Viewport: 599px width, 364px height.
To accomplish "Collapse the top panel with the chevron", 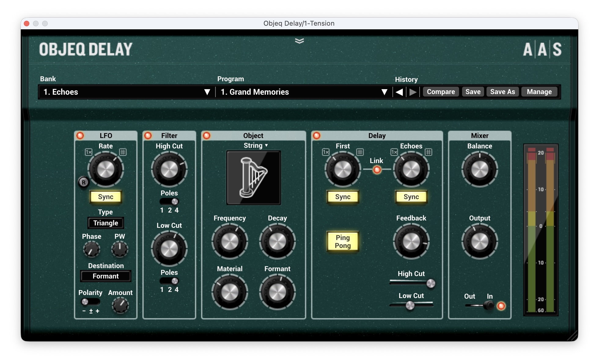I will 299,41.
